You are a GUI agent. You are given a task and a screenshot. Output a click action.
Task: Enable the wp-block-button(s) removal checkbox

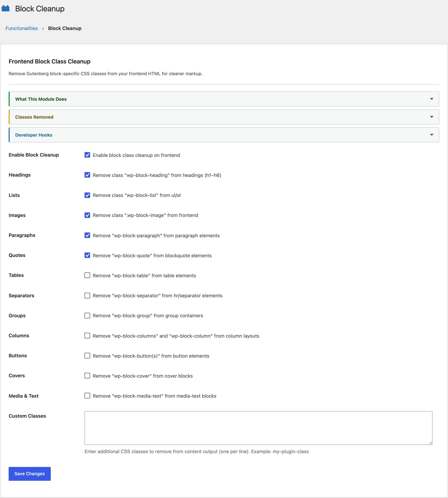[x=87, y=356]
